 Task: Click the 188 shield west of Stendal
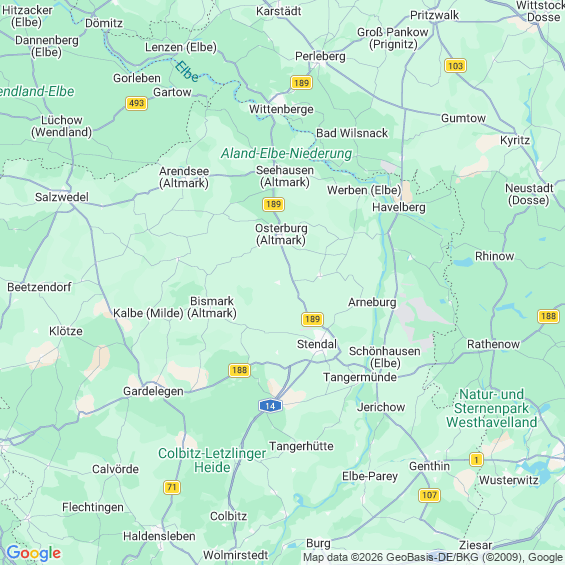coord(240,370)
